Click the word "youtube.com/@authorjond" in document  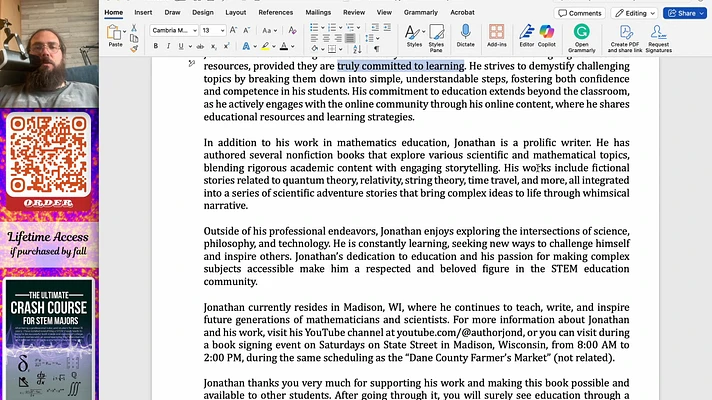pyautogui.click(x=460, y=332)
